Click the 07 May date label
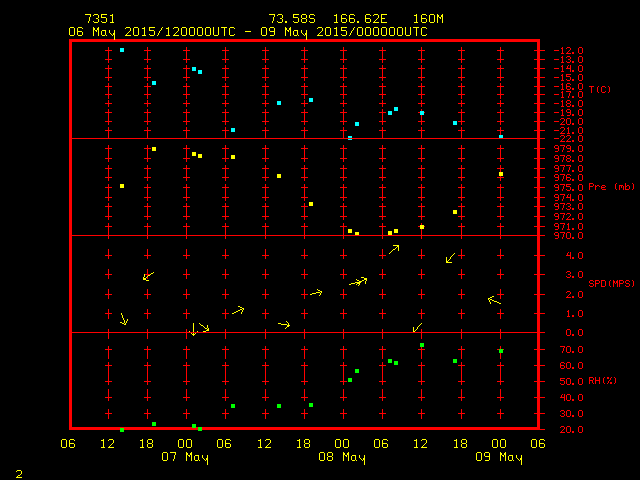Viewport: 640px width, 480px height. click(x=186, y=457)
